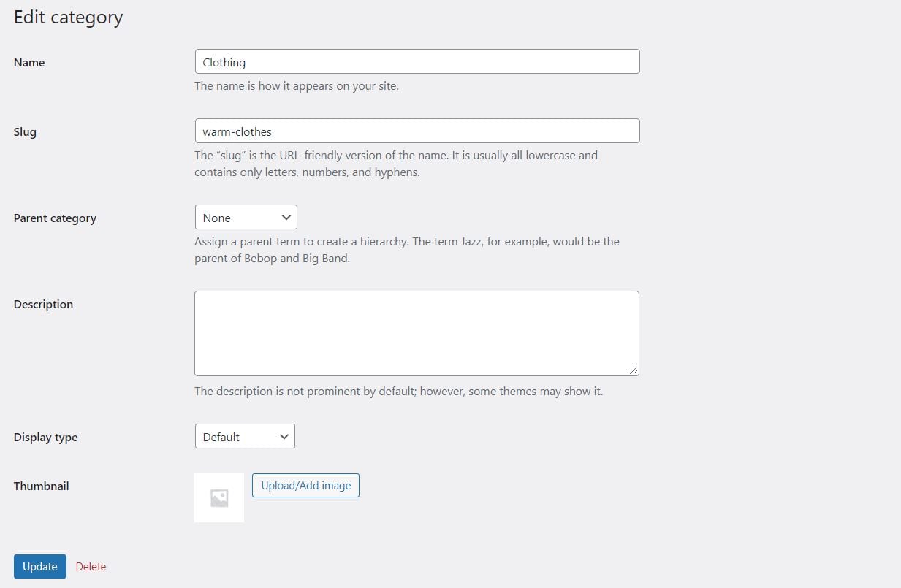This screenshot has width=901, height=588.
Task: Click the Name field label
Action: [x=29, y=63]
